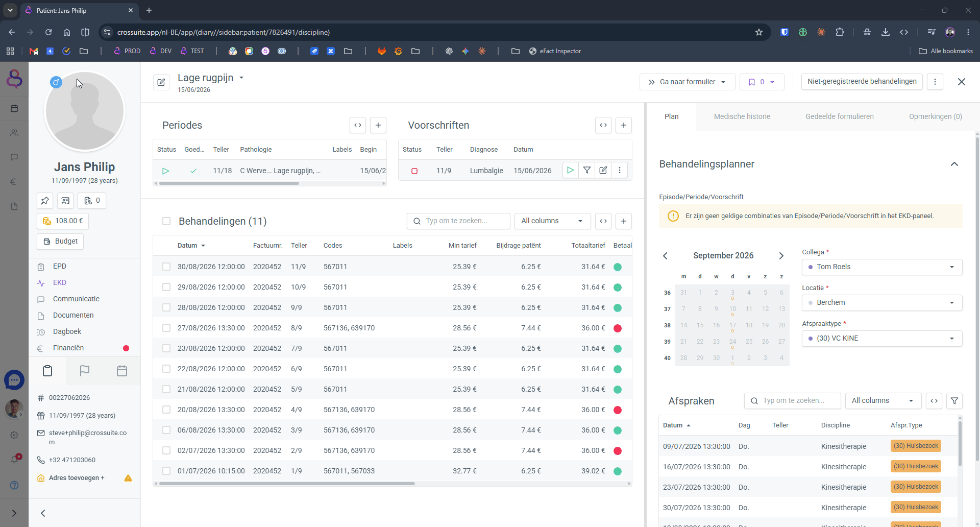The width and height of the screenshot is (980, 527).
Task: Click the red payment status dot for 20/08/2026
Action: (618, 410)
